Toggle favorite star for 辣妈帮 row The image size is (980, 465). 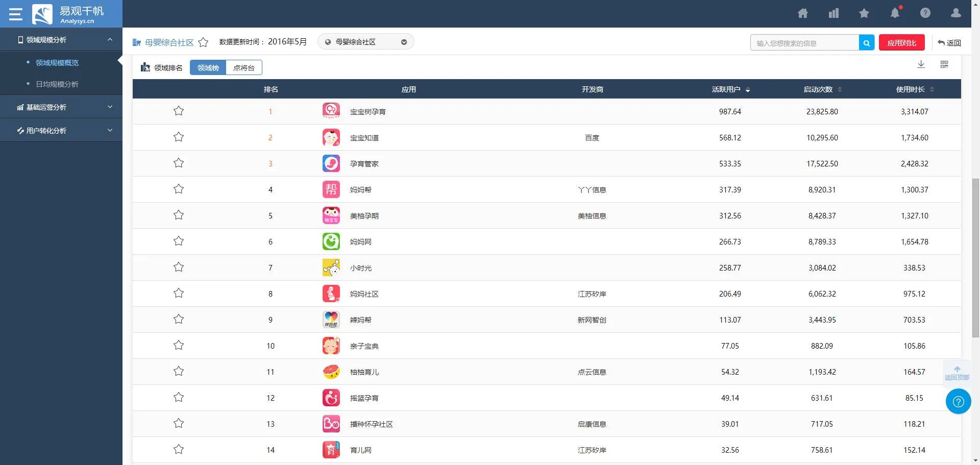tap(179, 319)
